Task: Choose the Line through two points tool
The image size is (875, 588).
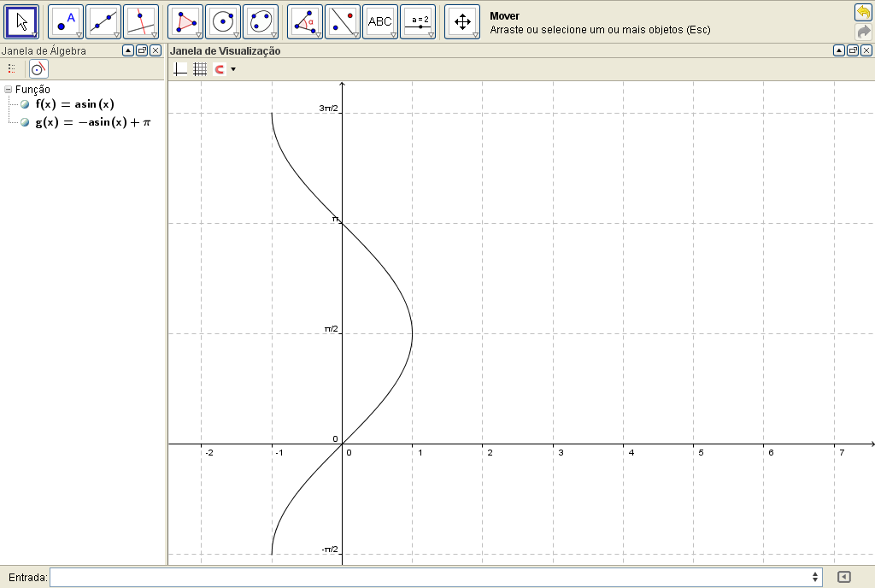Action: pos(103,21)
